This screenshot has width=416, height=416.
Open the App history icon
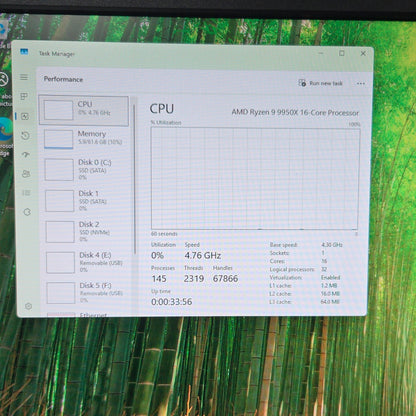coord(25,136)
